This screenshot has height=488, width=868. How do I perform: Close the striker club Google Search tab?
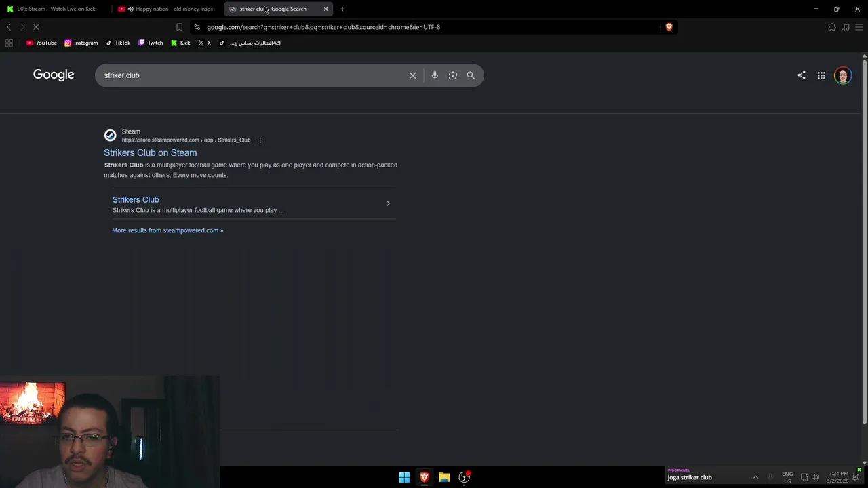[325, 9]
